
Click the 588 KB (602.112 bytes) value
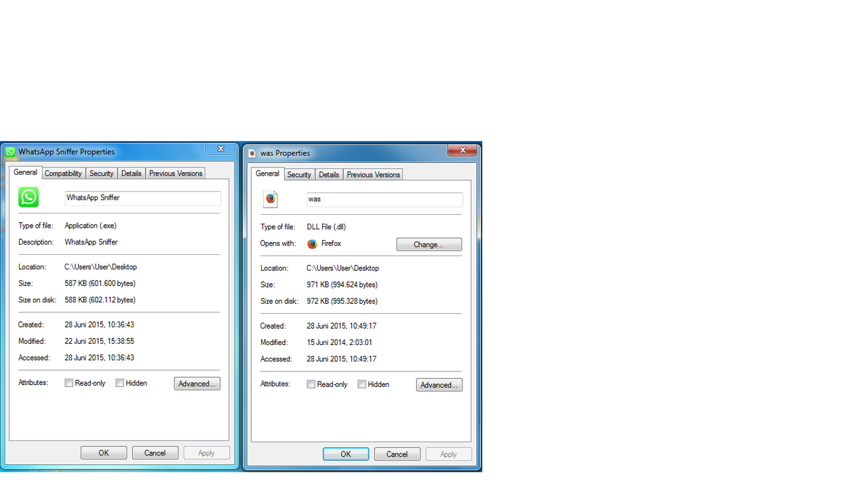coord(100,300)
